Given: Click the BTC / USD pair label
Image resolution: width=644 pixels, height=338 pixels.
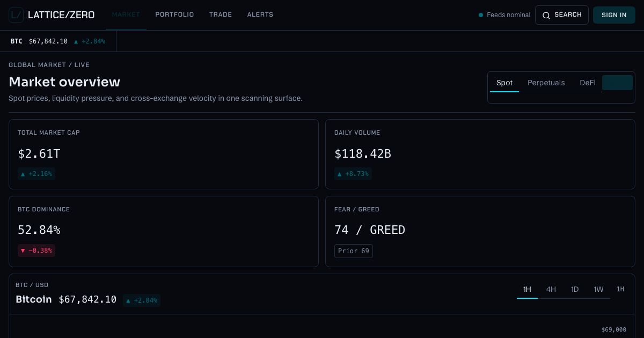Looking at the screenshot, I should (x=32, y=285).
